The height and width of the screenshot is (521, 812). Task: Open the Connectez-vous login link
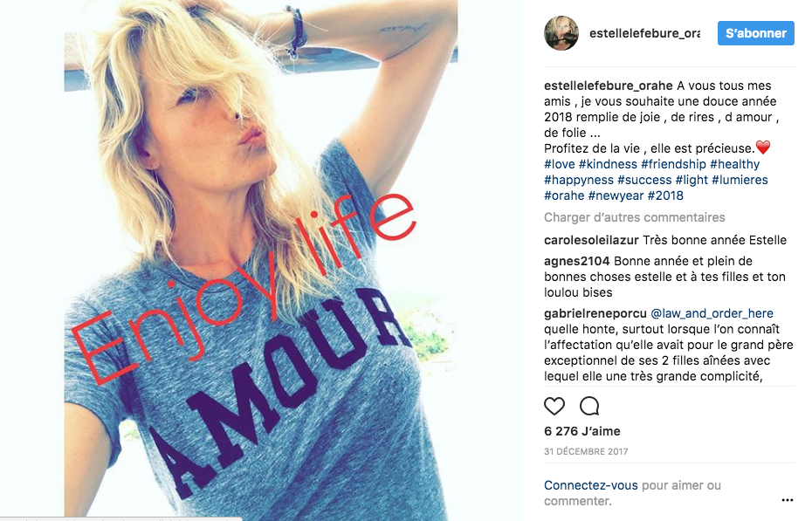[591, 485]
